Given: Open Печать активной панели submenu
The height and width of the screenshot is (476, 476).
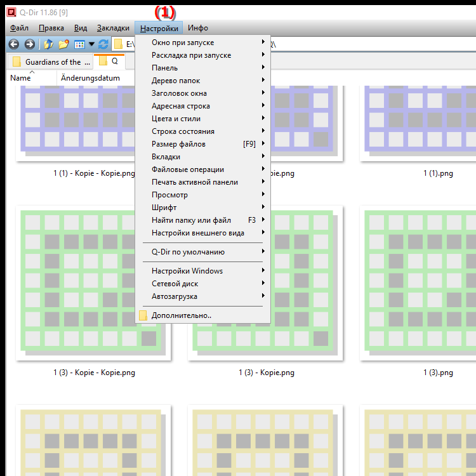Looking at the screenshot, I should point(203,182).
